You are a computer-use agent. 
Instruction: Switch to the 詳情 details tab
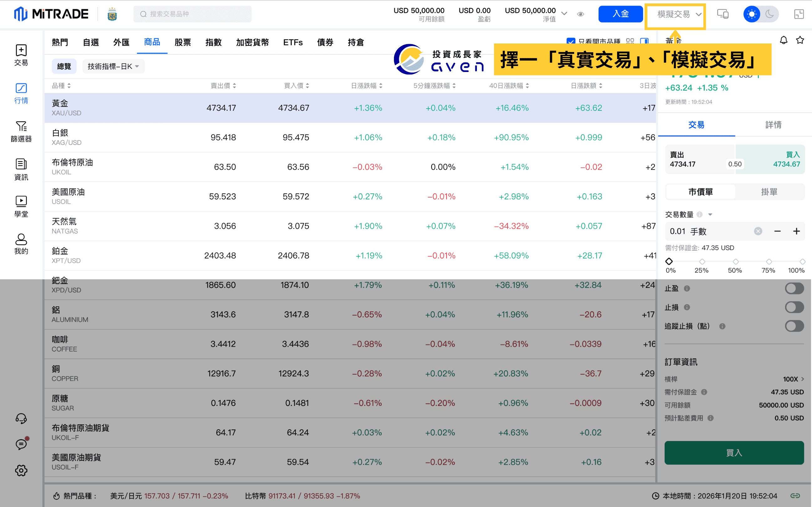click(x=773, y=125)
